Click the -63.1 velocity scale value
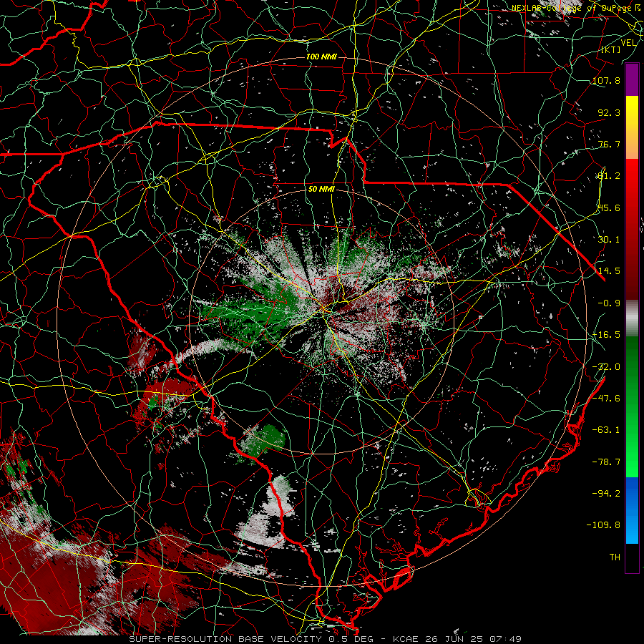This screenshot has width=644, height=644. pos(606,430)
